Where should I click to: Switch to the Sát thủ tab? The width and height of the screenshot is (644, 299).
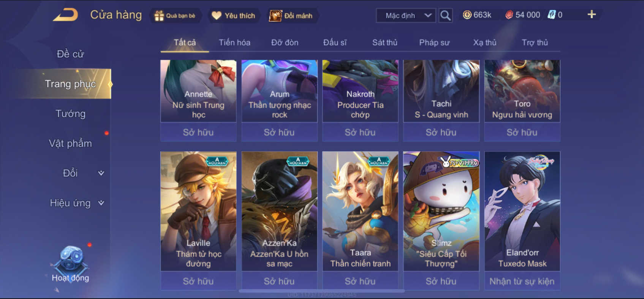[385, 43]
